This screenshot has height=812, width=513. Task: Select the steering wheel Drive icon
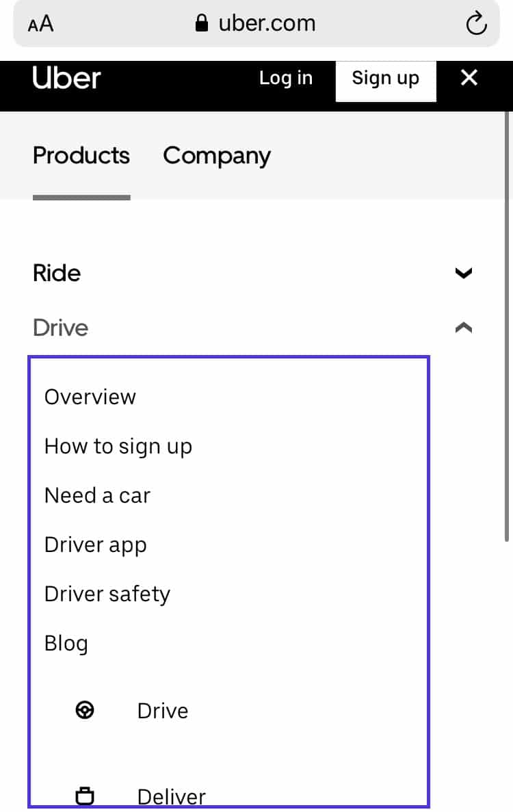pyautogui.click(x=85, y=710)
